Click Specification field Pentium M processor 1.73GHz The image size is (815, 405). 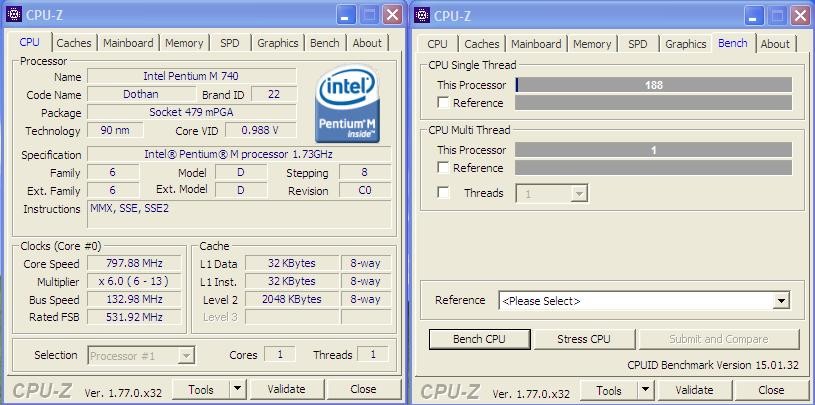239,154
